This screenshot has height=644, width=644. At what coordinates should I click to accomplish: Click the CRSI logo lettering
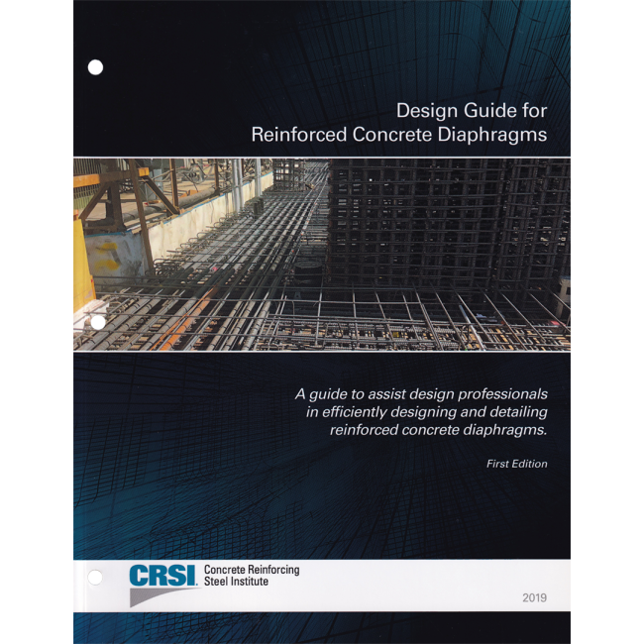(163, 576)
